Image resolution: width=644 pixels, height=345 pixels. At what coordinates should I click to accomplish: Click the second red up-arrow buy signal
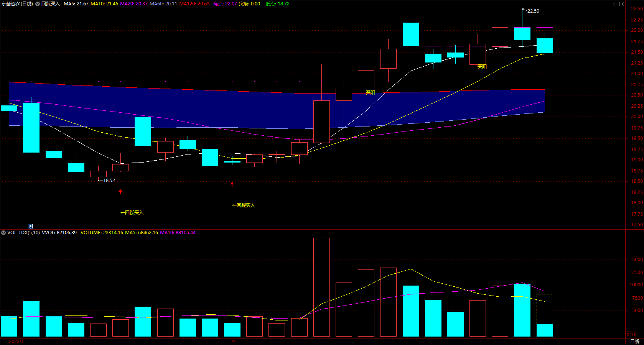pyautogui.click(x=232, y=184)
